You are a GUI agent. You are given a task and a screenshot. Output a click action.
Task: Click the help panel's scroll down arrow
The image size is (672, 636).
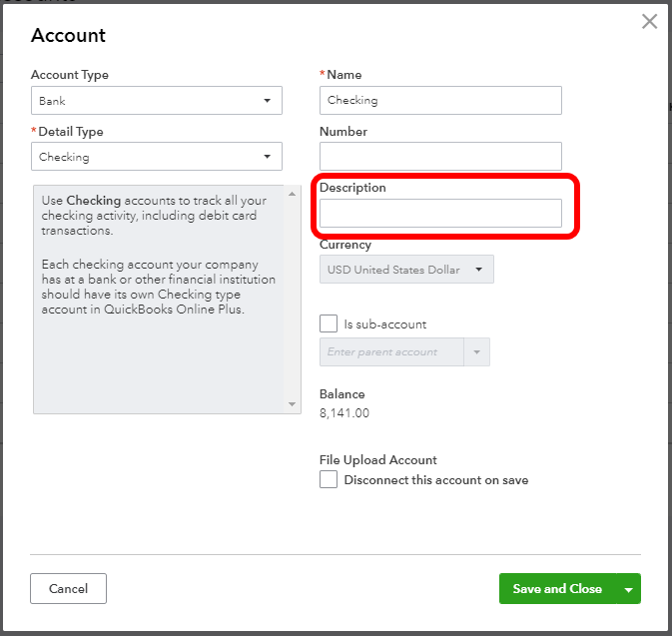point(293,404)
